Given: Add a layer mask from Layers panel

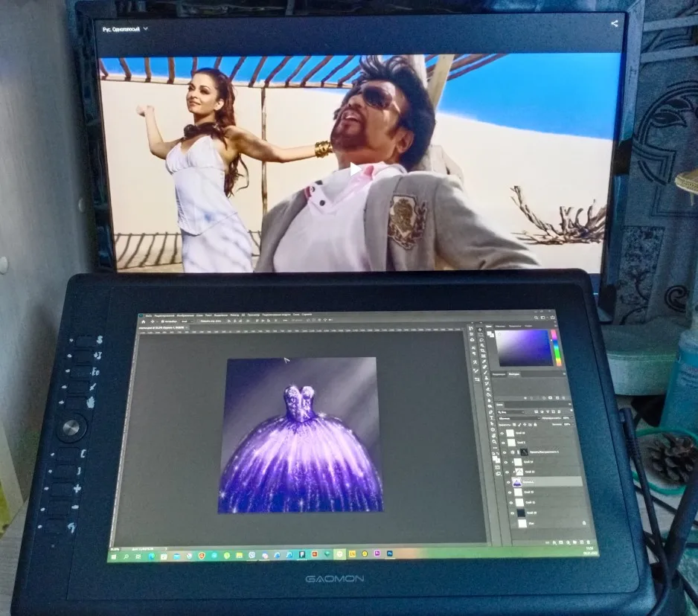Looking at the screenshot, I should pos(560,542).
